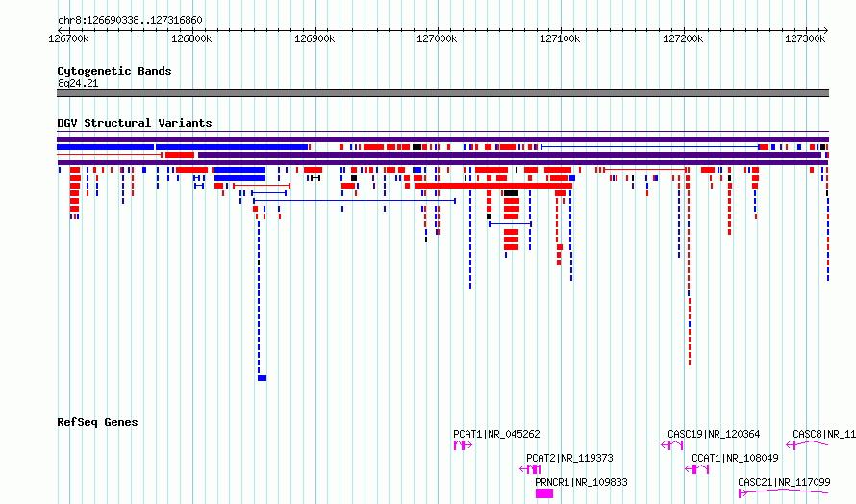Select the tall dashed red-blue variant column near 127200k

[x=690, y=266]
